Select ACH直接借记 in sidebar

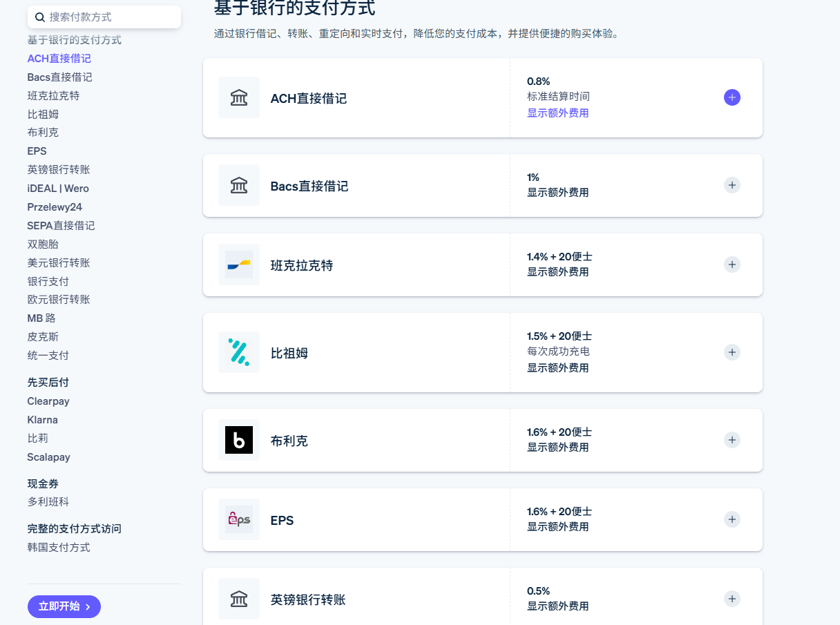point(59,59)
